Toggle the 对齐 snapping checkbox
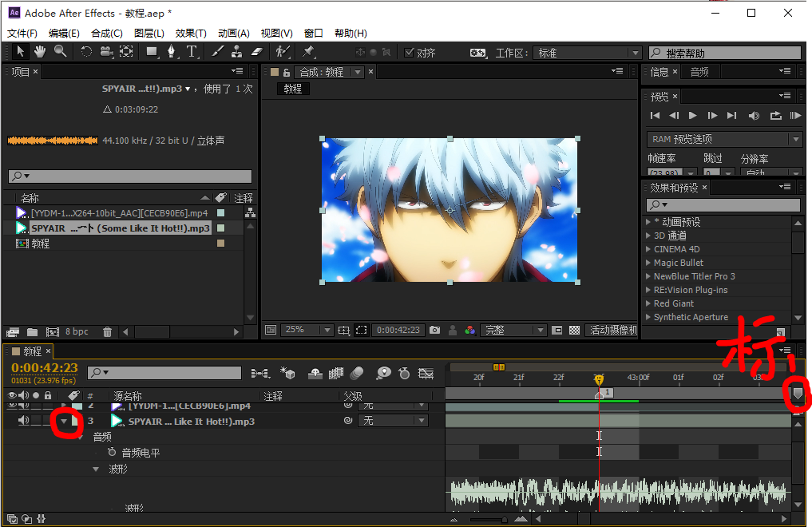812x527 pixels. tap(409, 52)
